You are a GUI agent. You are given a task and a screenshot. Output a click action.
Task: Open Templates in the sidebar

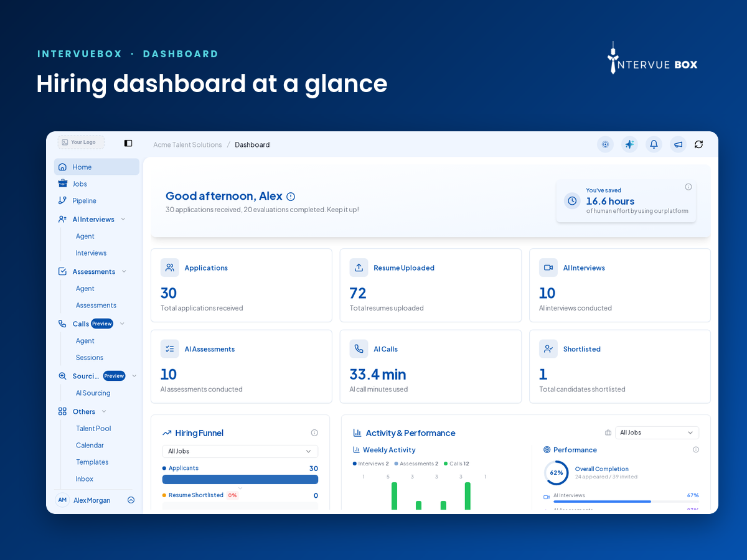(92, 462)
